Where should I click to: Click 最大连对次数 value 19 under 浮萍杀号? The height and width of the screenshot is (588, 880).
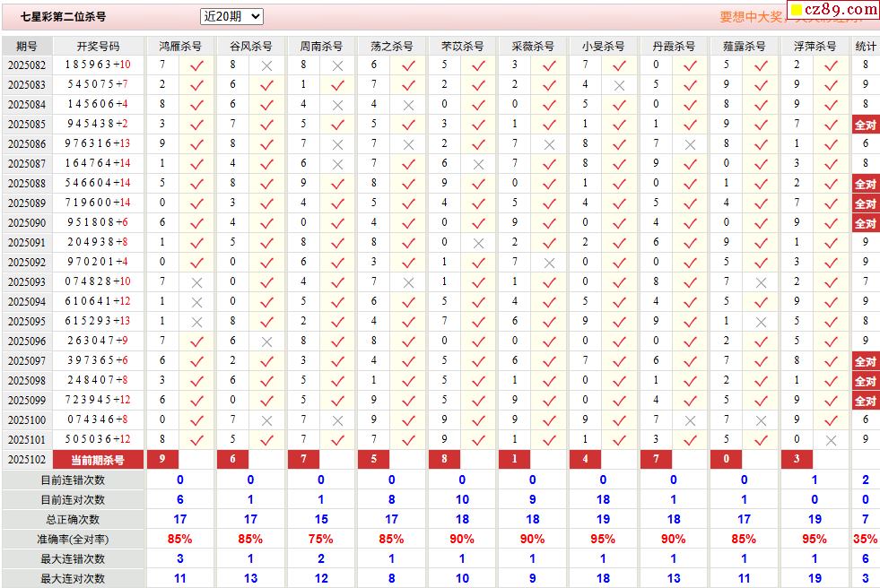pyautogui.click(x=815, y=578)
